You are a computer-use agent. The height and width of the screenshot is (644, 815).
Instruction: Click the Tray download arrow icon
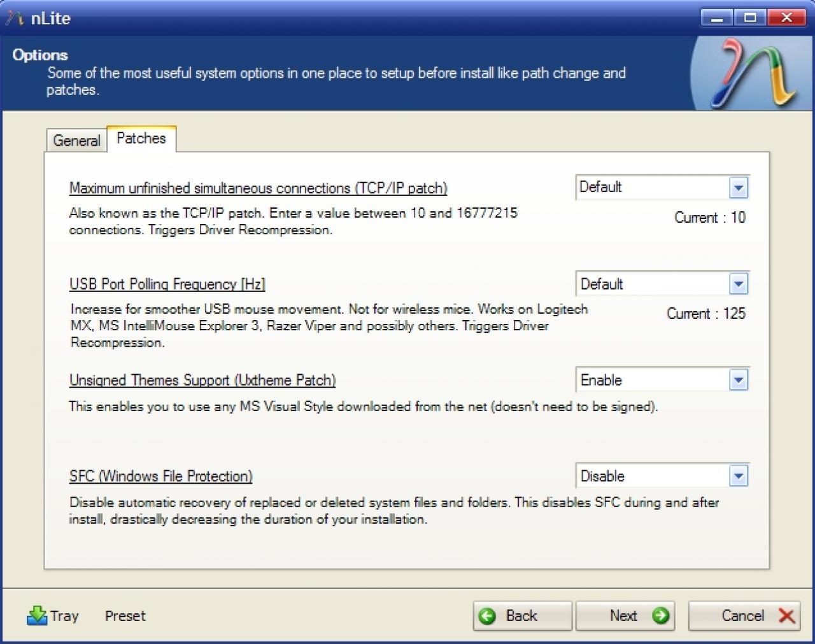37,615
